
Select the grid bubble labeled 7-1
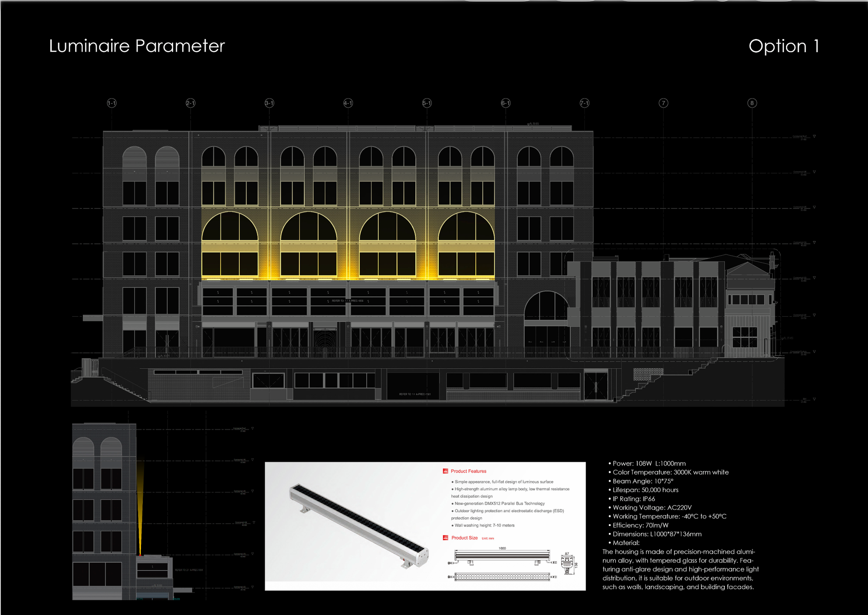(585, 103)
